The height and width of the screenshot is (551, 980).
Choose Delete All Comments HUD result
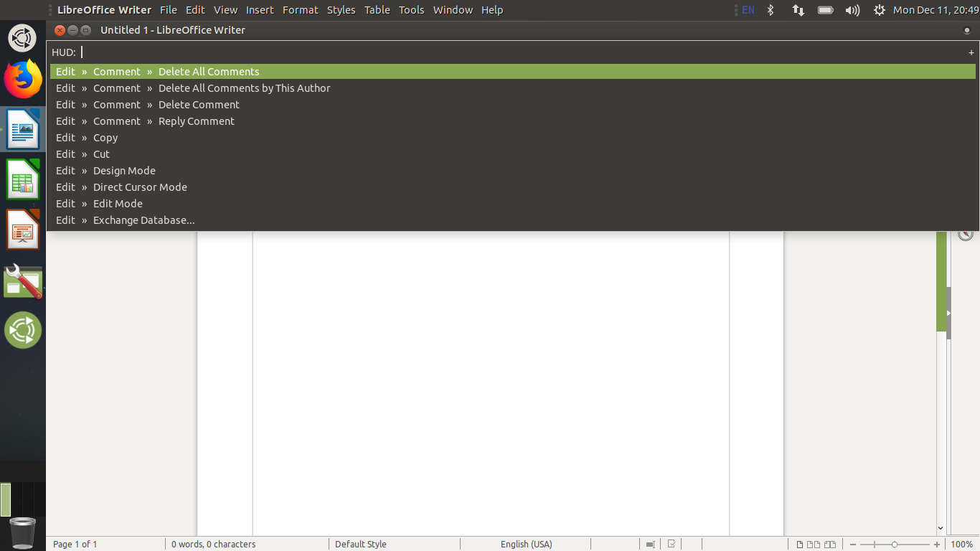[x=512, y=72]
